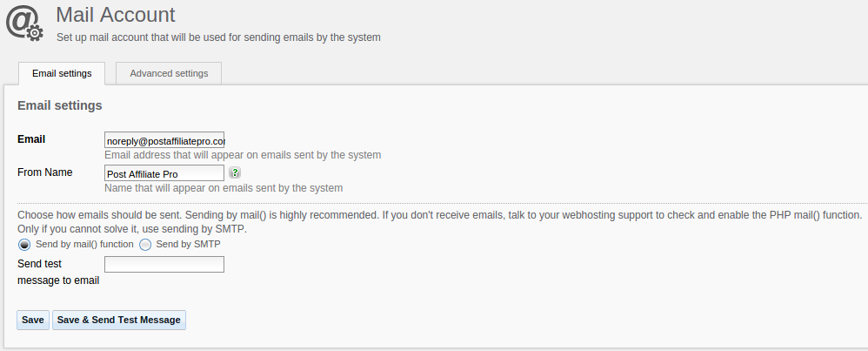
Task: Select the Send by mail() function radio
Action: (x=24, y=245)
